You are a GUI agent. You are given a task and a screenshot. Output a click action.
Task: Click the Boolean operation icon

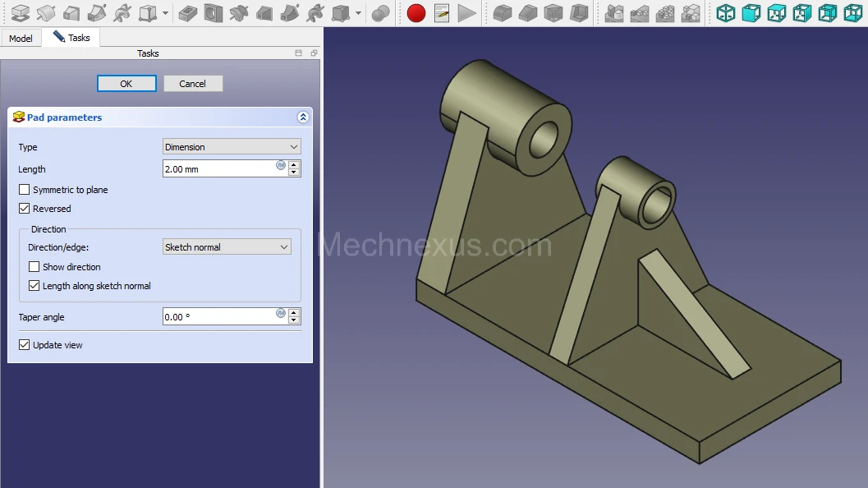[x=381, y=13]
